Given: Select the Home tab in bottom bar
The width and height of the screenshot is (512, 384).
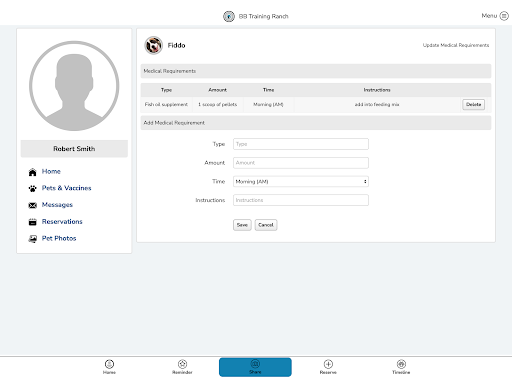Looking at the screenshot, I should (109, 367).
